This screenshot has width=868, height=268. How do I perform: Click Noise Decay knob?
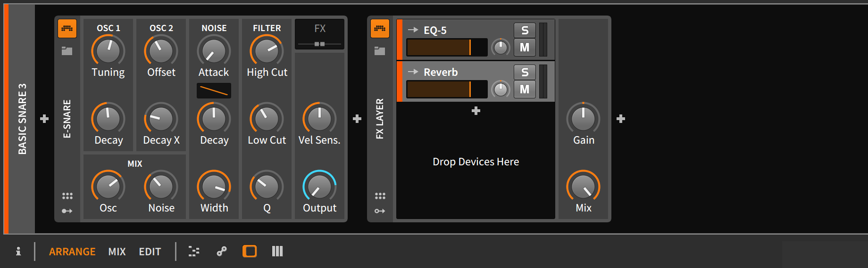coord(214,119)
